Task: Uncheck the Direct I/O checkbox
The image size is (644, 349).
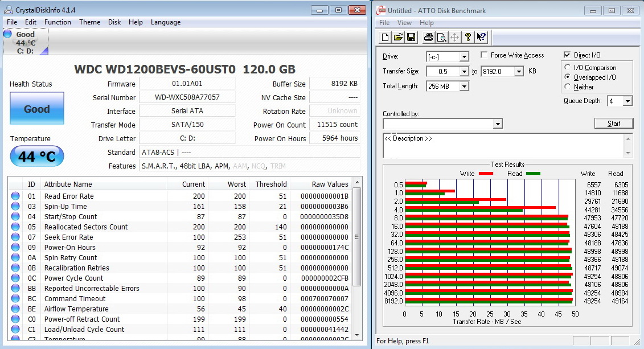Action: [567, 55]
